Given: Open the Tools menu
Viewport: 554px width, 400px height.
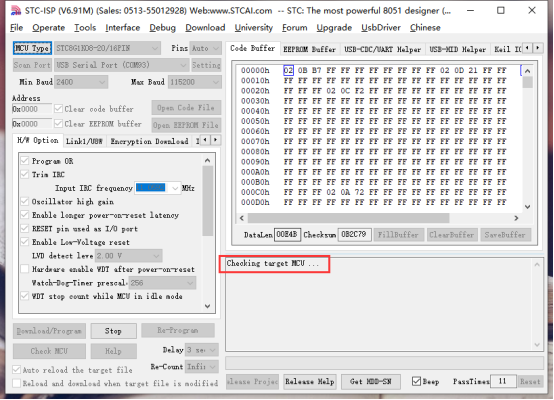Looking at the screenshot, I should tap(85, 28).
